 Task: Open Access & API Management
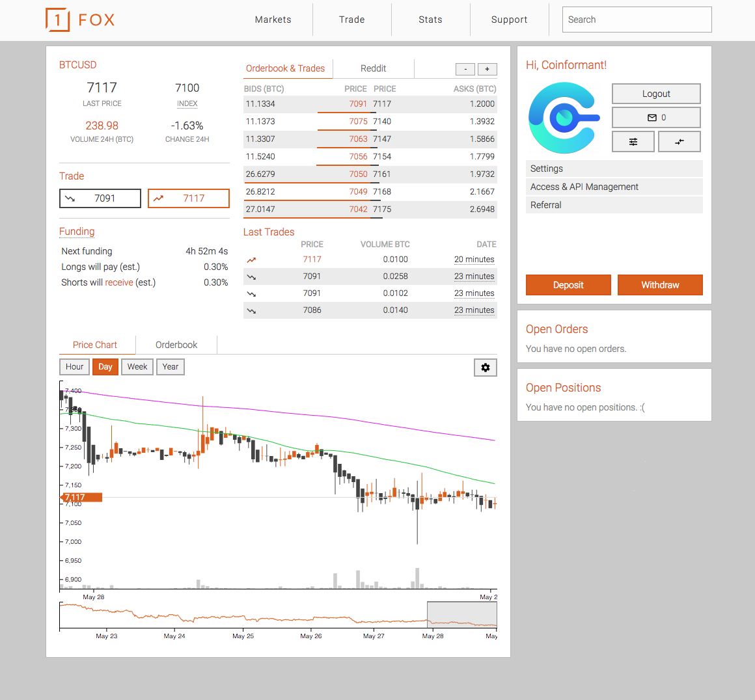click(614, 187)
